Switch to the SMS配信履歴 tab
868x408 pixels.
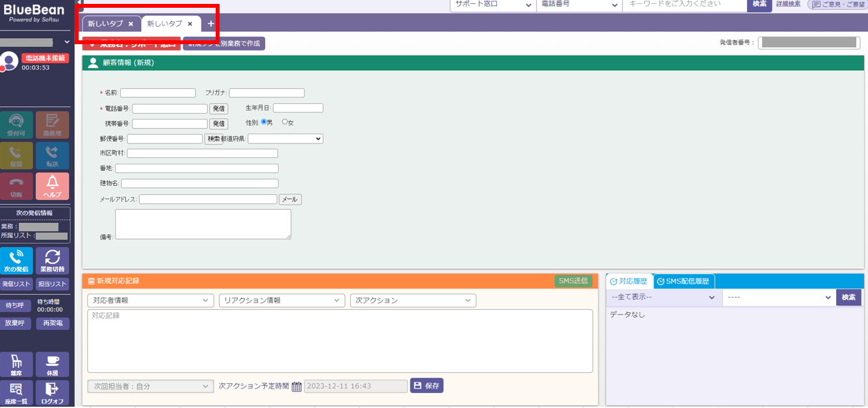(684, 281)
